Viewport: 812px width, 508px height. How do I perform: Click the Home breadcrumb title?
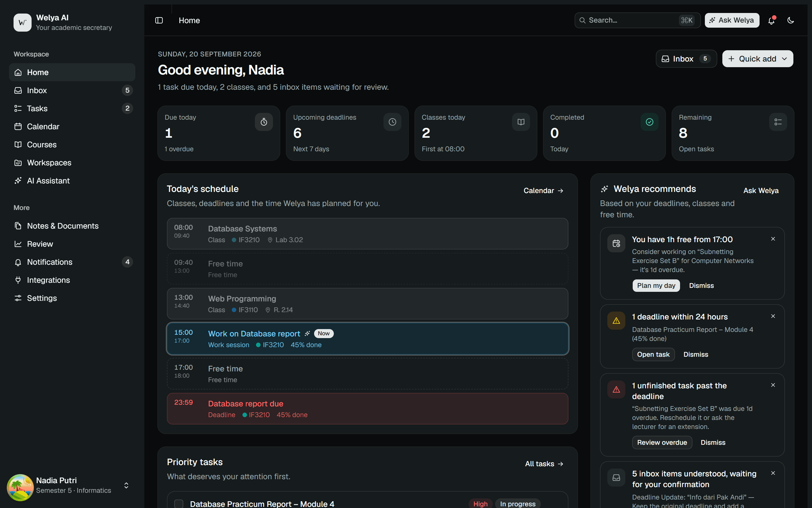click(189, 21)
